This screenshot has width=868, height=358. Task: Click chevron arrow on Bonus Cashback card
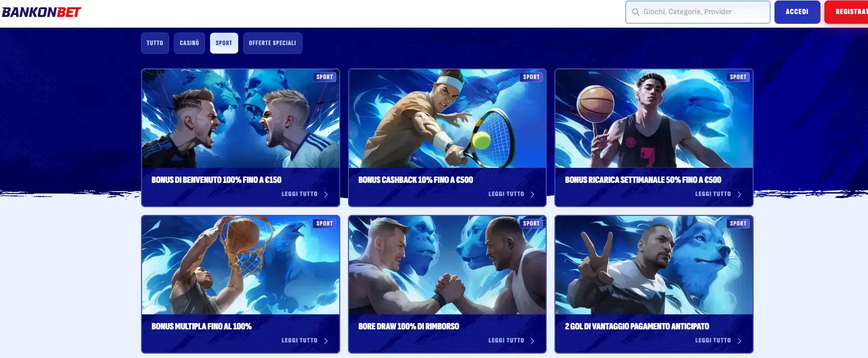(x=532, y=195)
